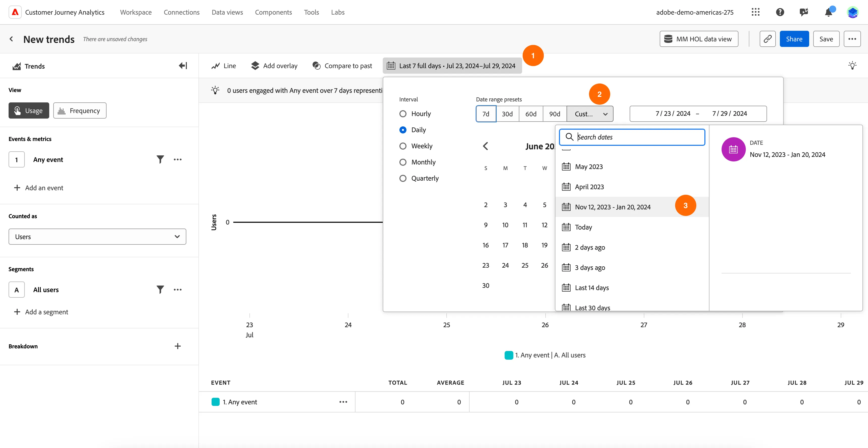Viewport: 868px width, 448px height.
Task: Go to previous month in calendar
Action: point(486,146)
